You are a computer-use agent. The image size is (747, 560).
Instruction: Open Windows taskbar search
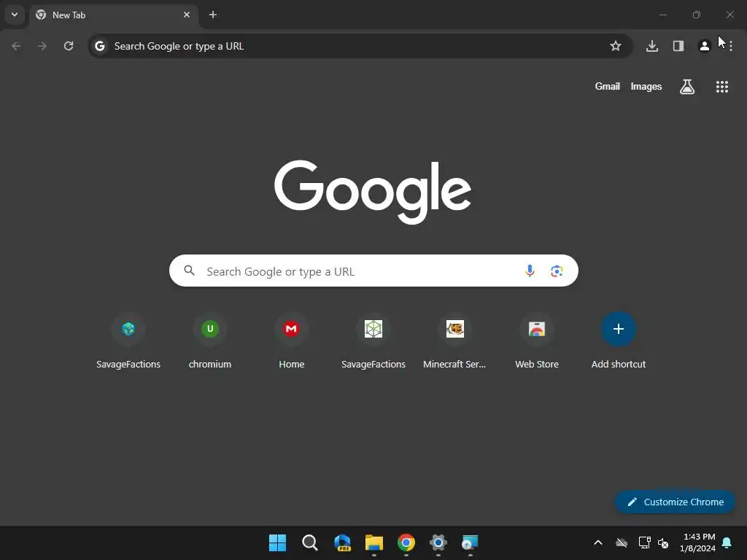[309, 542]
